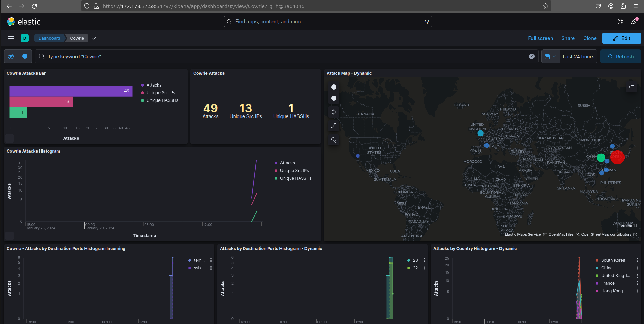Select the green Unique HASSHs bar
The width and height of the screenshot is (644, 324).
[18, 112]
